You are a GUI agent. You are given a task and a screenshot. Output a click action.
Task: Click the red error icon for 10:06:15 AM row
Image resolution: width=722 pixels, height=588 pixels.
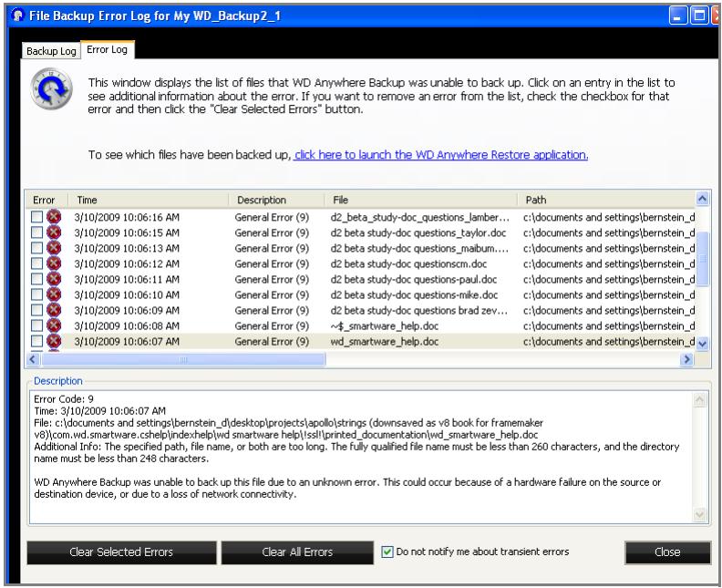pyautogui.click(x=54, y=232)
